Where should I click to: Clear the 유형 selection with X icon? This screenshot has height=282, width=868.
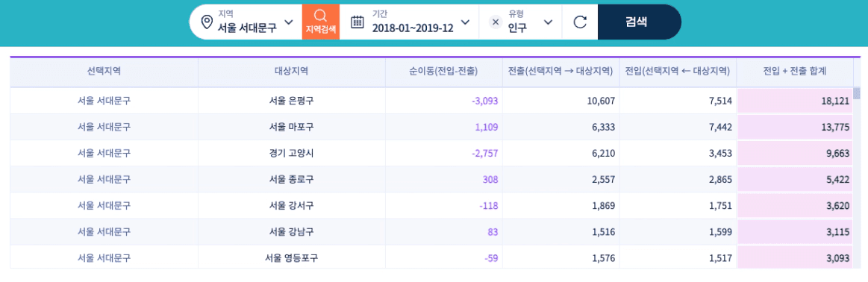click(x=496, y=22)
